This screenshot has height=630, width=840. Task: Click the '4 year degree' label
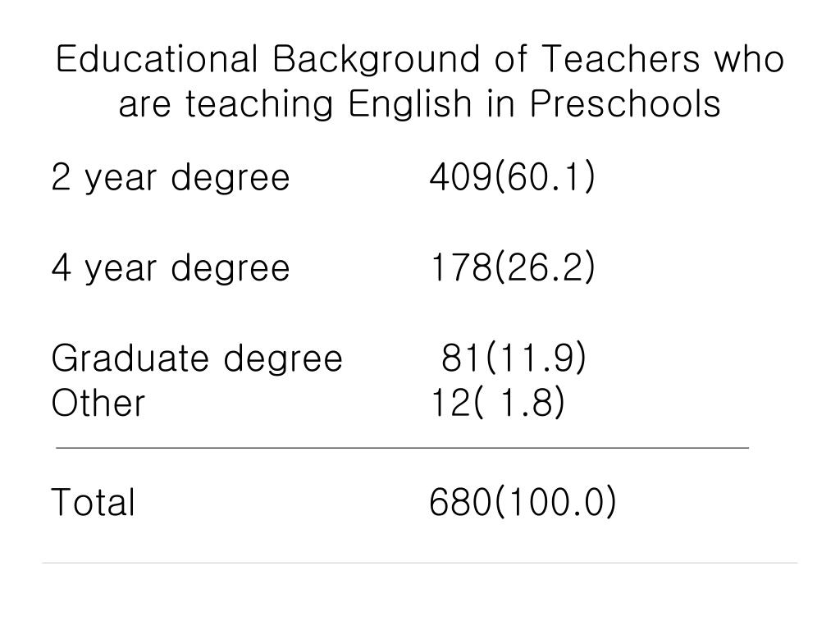pyautogui.click(x=171, y=268)
